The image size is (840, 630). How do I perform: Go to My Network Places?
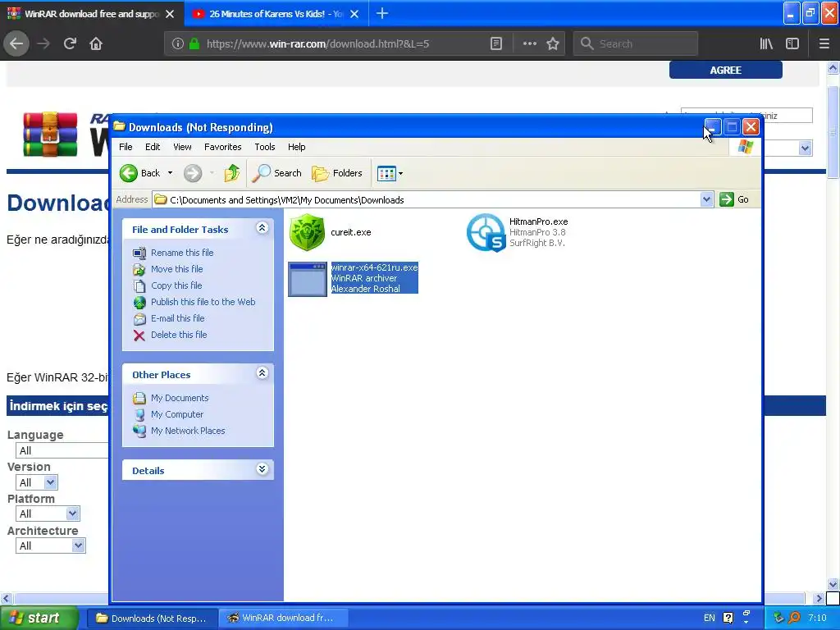point(188,431)
